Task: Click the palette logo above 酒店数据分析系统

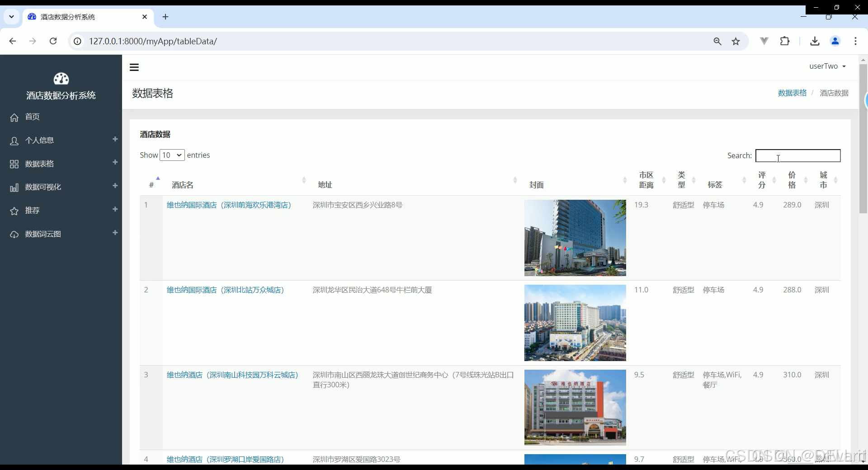Action: (x=61, y=79)
